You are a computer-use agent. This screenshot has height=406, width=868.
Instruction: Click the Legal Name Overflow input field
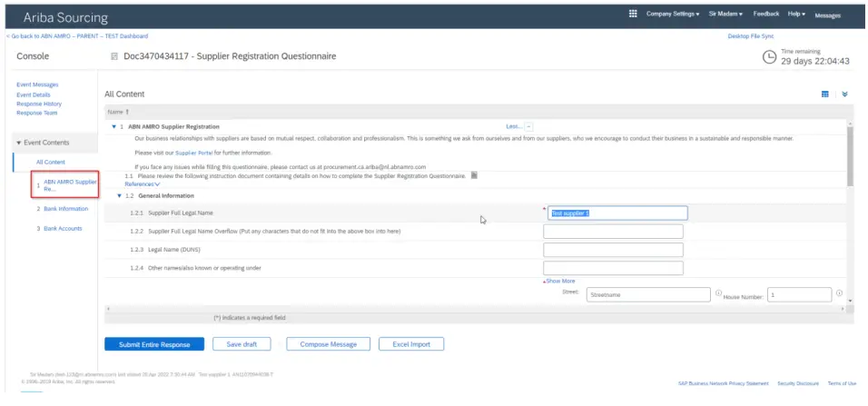pos(613,232)
